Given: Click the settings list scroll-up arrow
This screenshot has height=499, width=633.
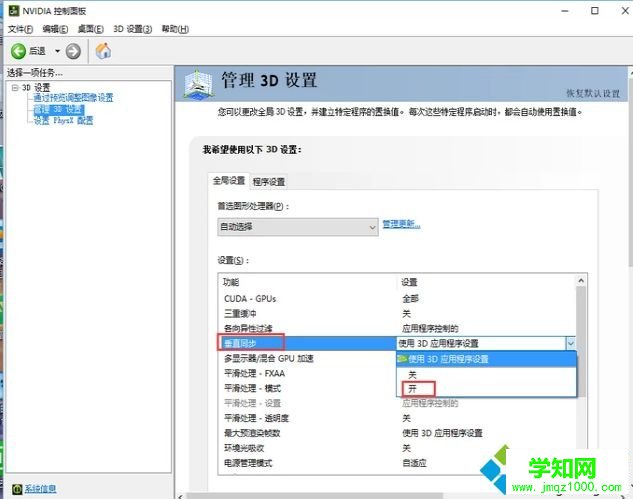Looking at the screenshot, I should pyautogui.click(x=581, y=280).
